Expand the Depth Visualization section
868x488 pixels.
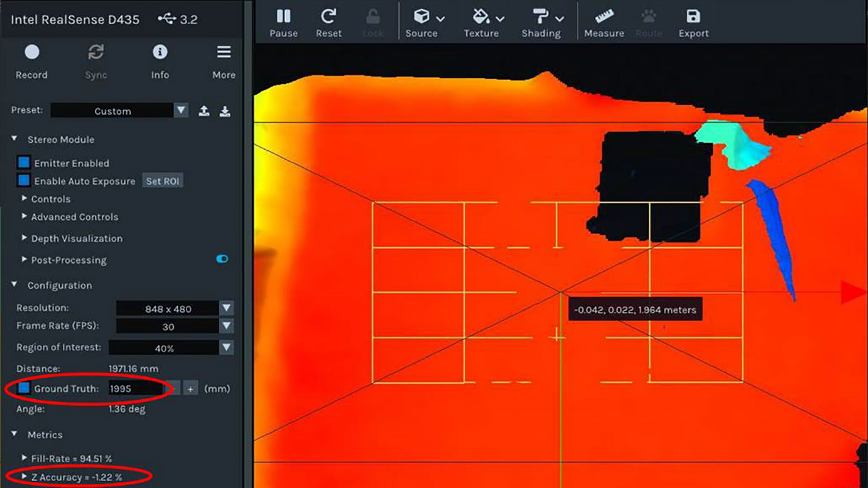click(25, 238)
